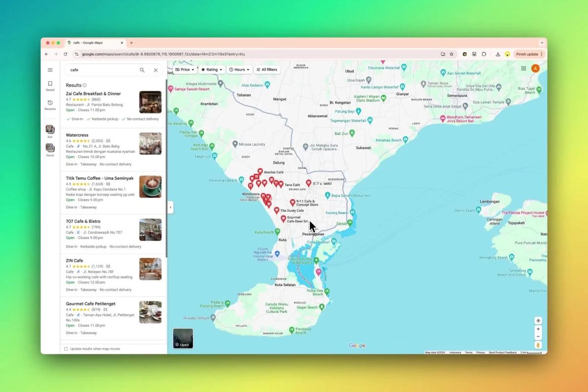Click the info icon next to Results
Screen dimensions: 588x392
85,85
